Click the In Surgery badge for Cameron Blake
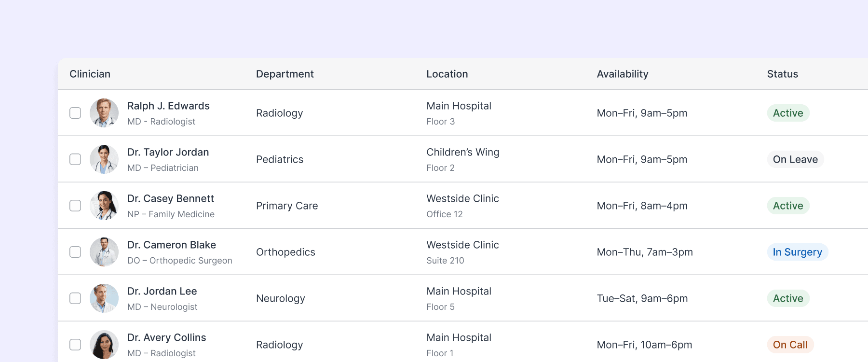Viewport: 868px width, 362px height. coord(798,251)
